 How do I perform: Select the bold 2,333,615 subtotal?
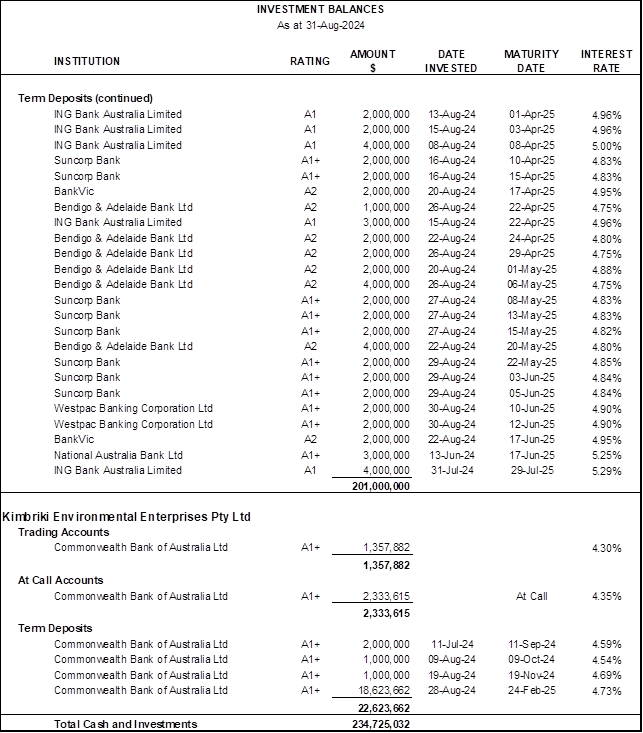pos(386,613)
